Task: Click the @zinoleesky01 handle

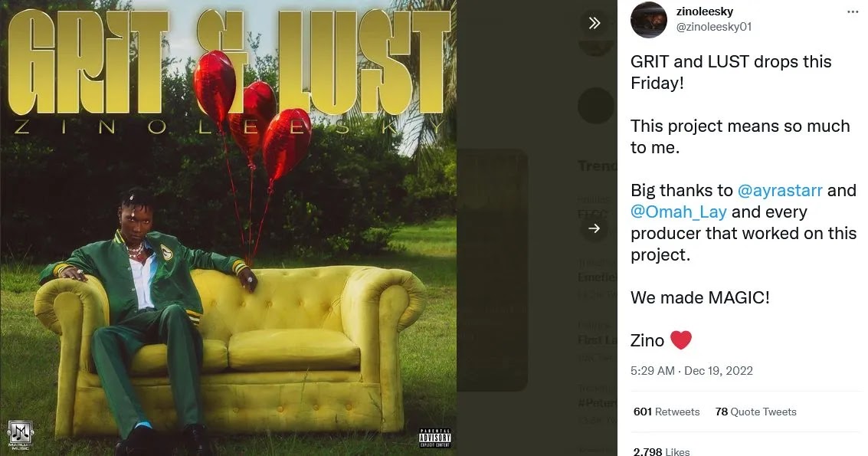Action: point(714,27)
